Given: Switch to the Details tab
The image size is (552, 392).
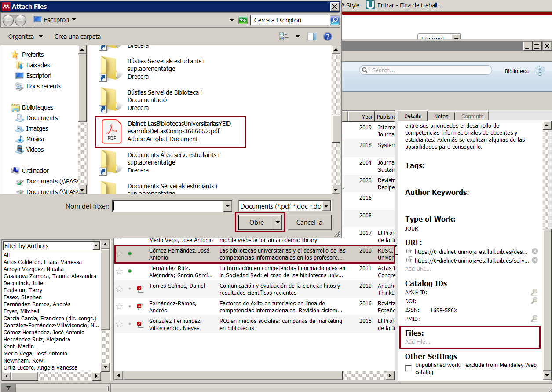Looking at the screenshot, I should [413, 116].
